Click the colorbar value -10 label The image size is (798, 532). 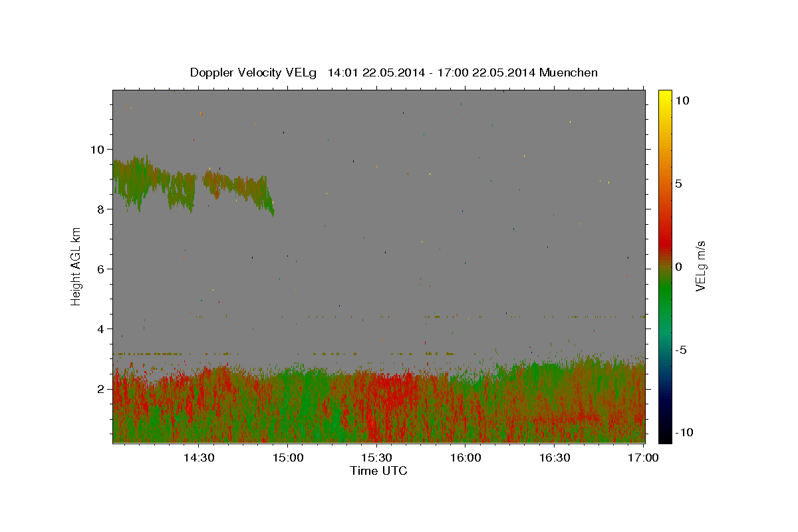[684, 432]
